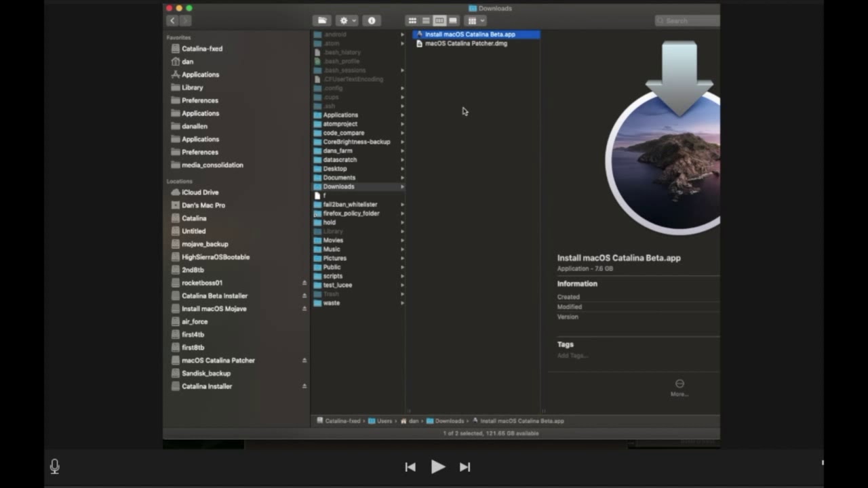Open Library in the sidebar Favorites
The image size is (868, 488).
[x=193, y=87]
